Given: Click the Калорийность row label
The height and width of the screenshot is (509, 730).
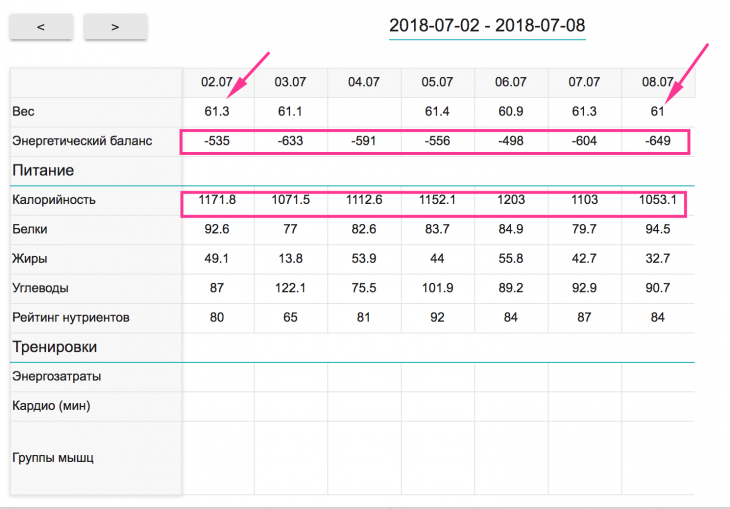Looking at the screenshot, I should point(54,200).
